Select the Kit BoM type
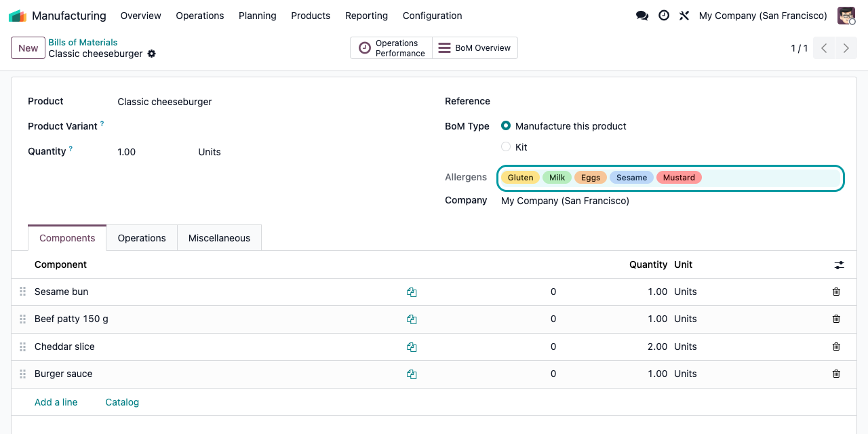 click(506, 147)
